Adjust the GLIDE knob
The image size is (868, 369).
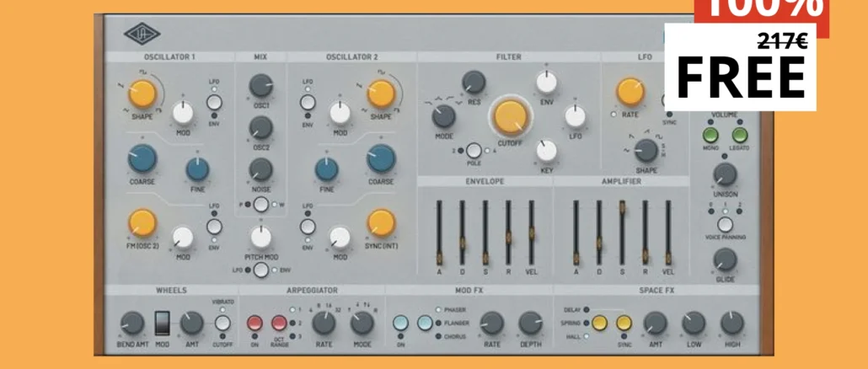click(726, 259)
